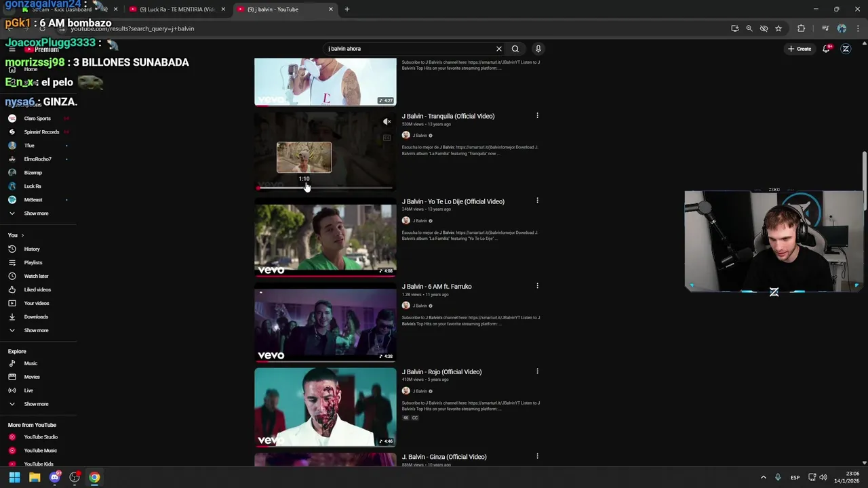Screen dimensions: 868x488
Task: Start voice search with microphone icon
Action: point(538,49)
